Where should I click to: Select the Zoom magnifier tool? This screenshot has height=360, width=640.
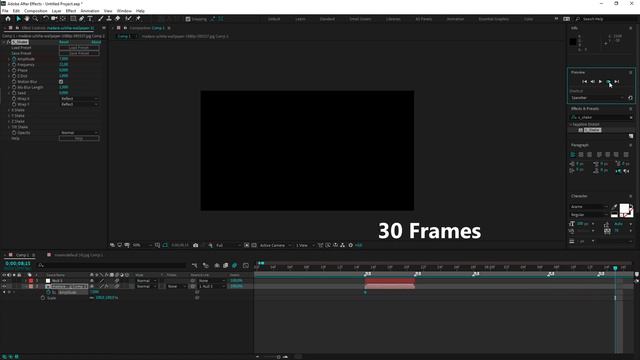(36, 19)
